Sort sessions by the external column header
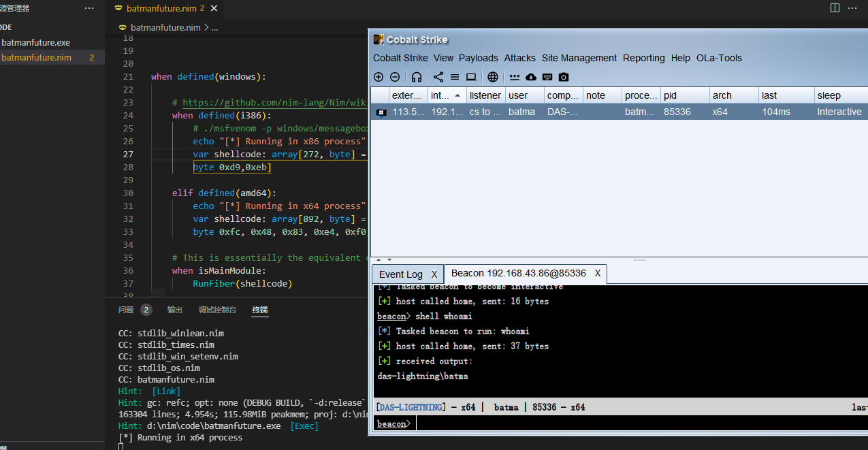This screenshot has height=450, width=868. [x=408, y=95]
